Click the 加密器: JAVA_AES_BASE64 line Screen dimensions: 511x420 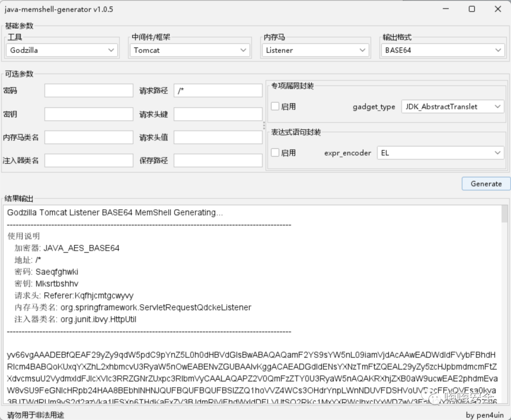tap(67, 248)
